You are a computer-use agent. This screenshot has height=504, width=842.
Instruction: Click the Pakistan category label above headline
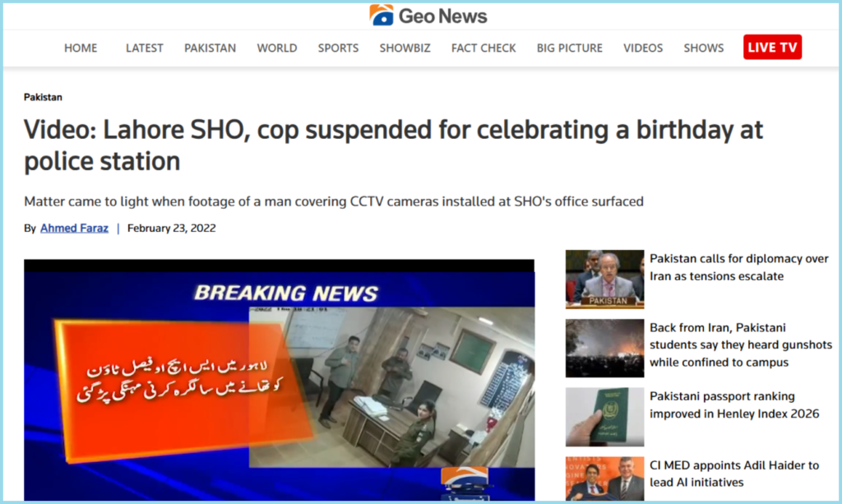tap(43, 97)
